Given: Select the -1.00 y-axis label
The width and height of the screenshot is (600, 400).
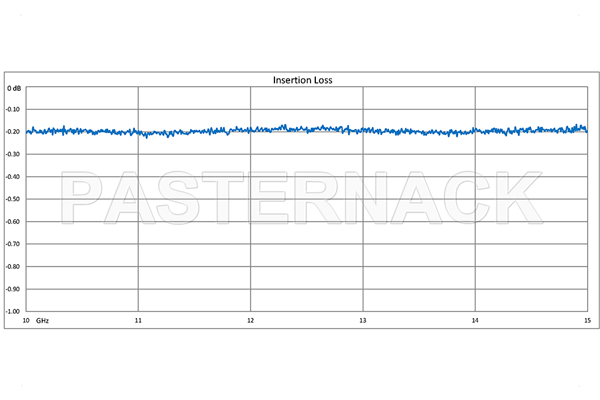Looking at the screenshot, I should click(14, 311).
